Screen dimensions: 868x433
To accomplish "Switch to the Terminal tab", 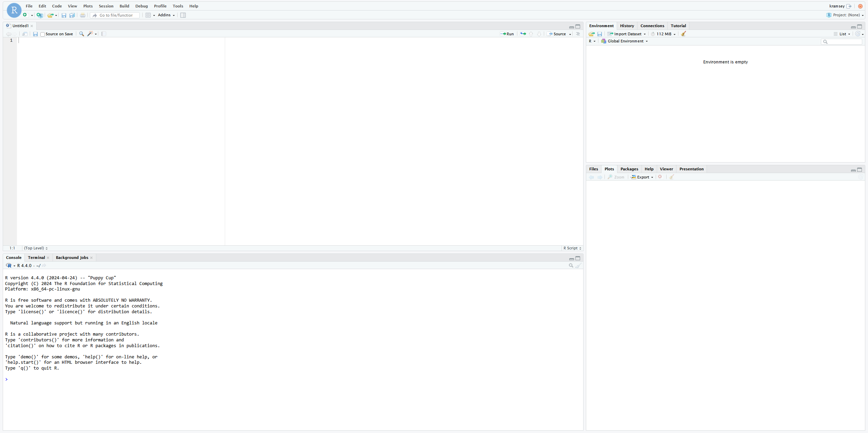I will click(36, 258).
